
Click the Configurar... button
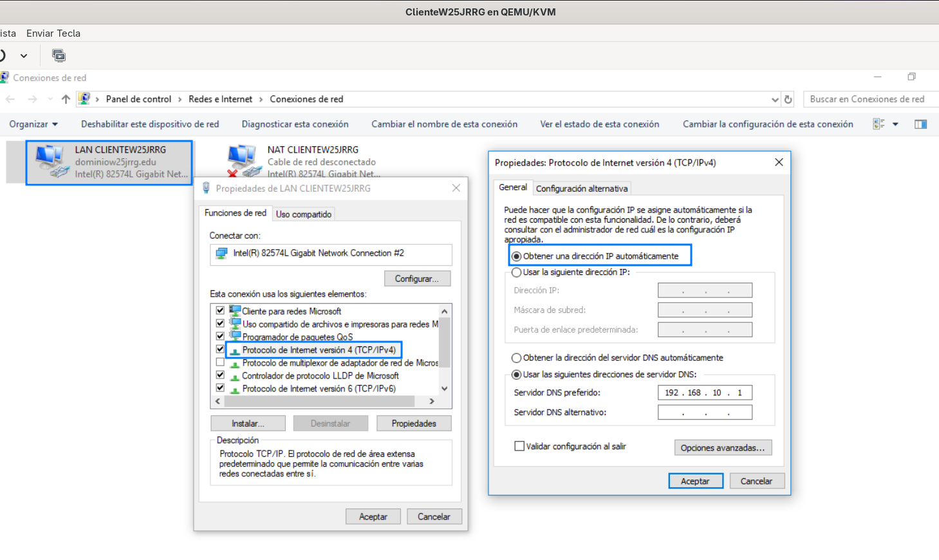pyautogui.click(x=418, y=279)
